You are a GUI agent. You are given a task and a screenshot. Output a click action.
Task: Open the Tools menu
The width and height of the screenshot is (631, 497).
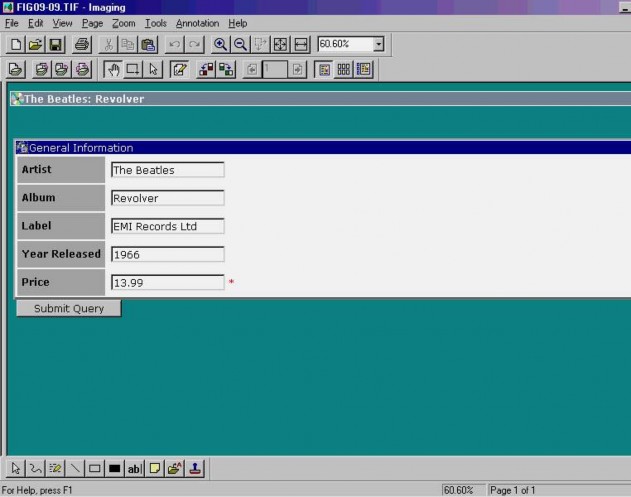click(x=155, y=23)
